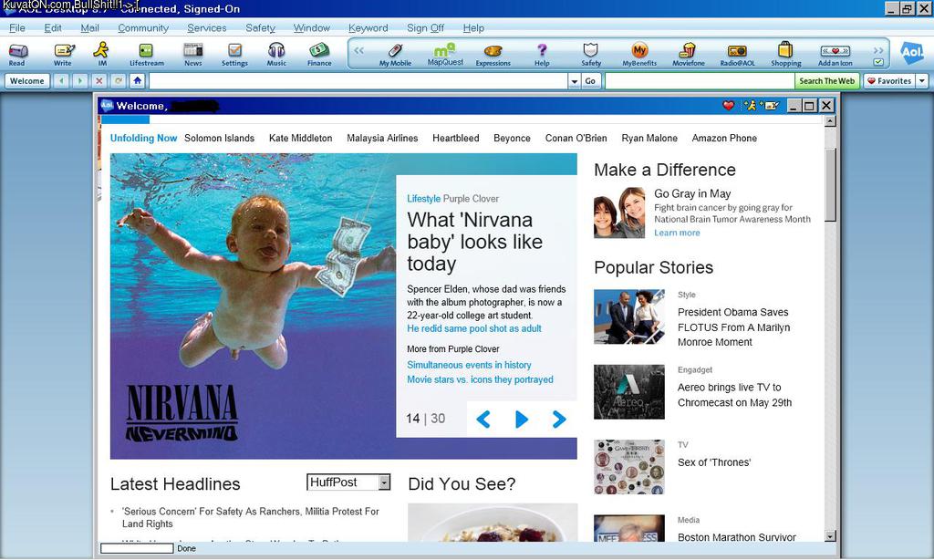The width and height of the screenshot is (934, 560).
Task: Toggle the checkbox below toolbar scroll arrows
Action: point(878,62)
